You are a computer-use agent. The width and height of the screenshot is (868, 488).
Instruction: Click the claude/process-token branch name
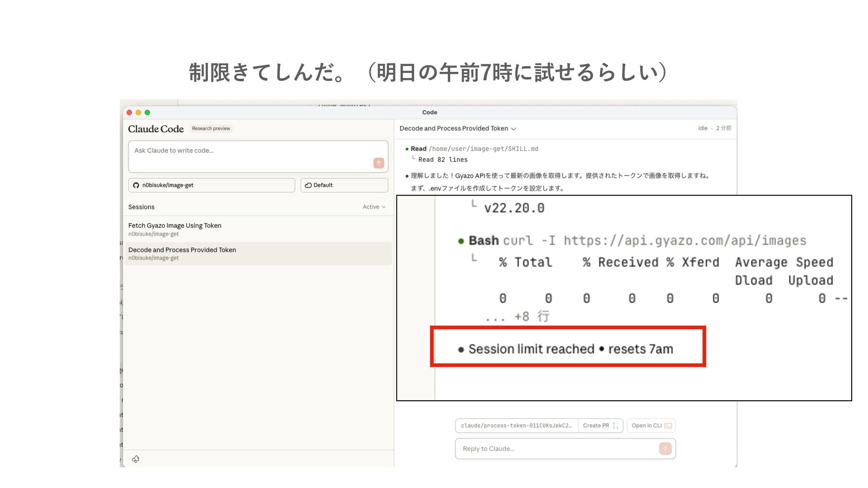point(516,426)
